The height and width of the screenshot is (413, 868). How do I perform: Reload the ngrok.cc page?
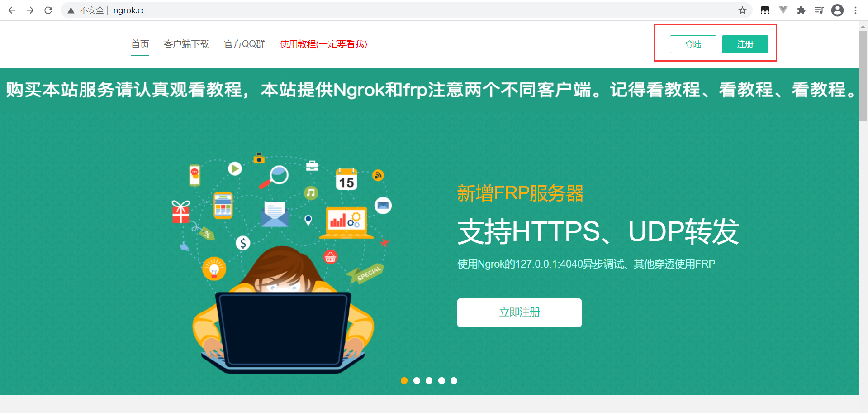point(48,10)
